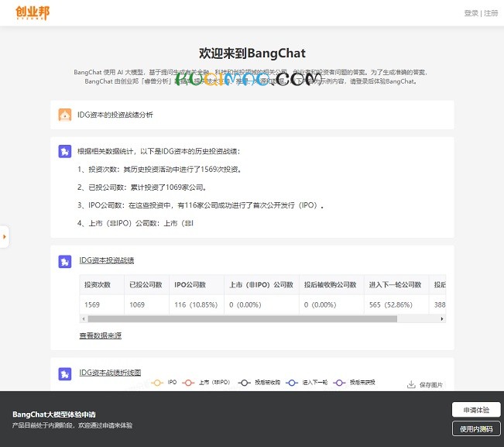Click the 使用内测码 button
The image size is (504, 447).
point(476,428)
